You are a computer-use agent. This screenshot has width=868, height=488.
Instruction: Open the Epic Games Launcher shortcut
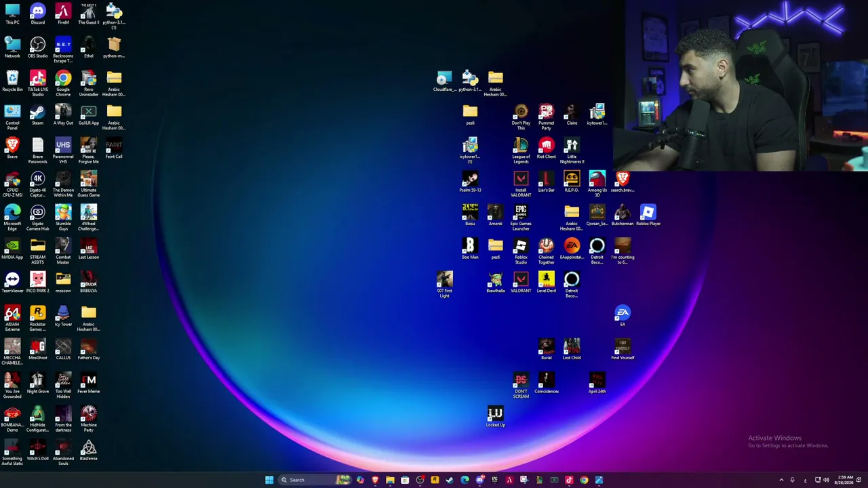pyautogui.click(x=521, y=218)
